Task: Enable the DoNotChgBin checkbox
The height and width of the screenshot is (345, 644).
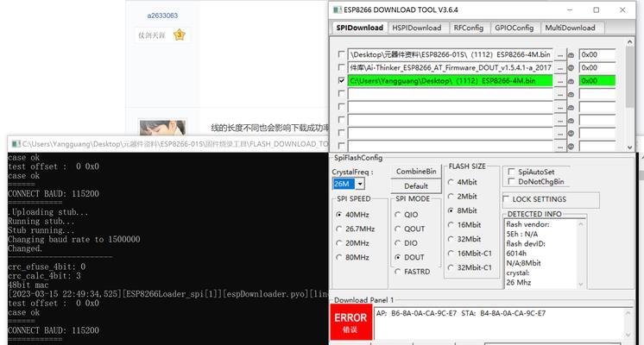Action: click(511, 181)
